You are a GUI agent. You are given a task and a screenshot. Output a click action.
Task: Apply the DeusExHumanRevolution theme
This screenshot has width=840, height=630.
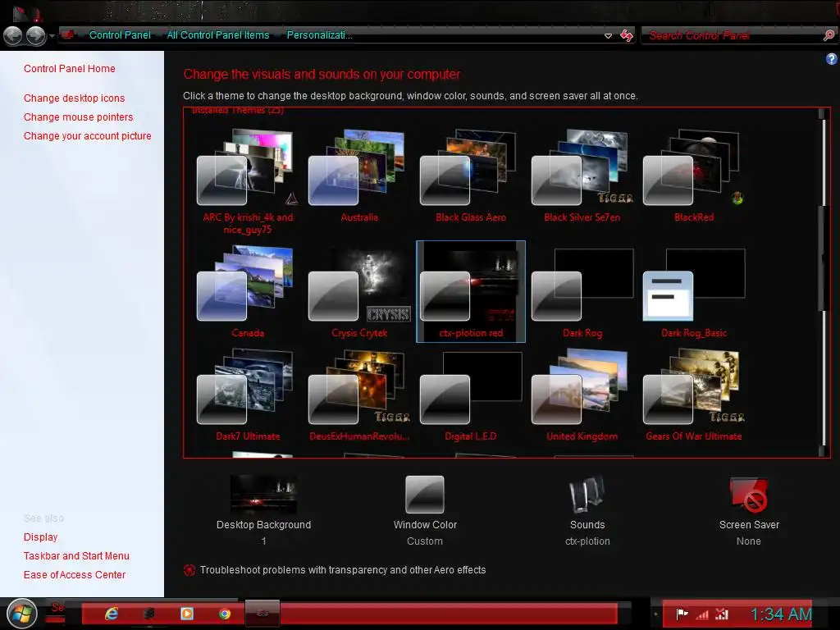click(359, 395)
